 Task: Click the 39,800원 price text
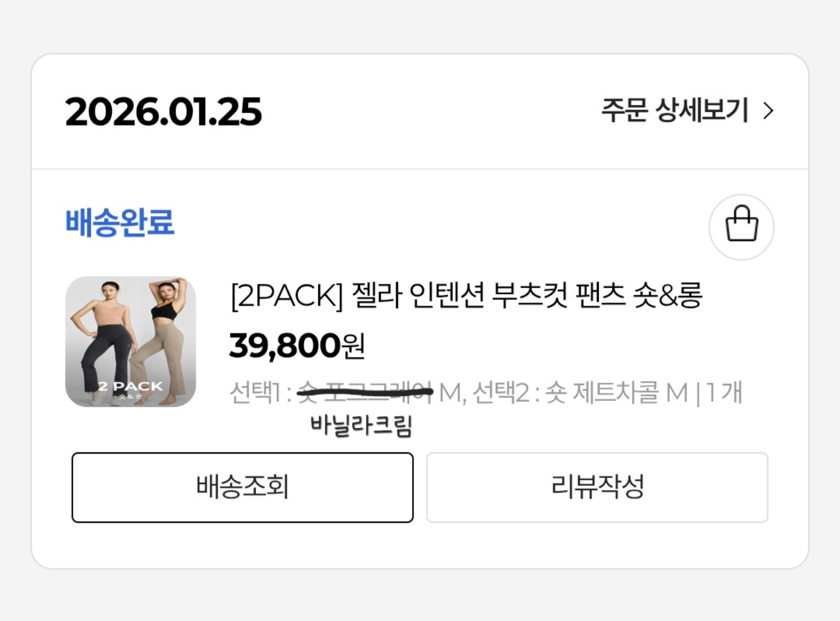click(x=297, y=346)
